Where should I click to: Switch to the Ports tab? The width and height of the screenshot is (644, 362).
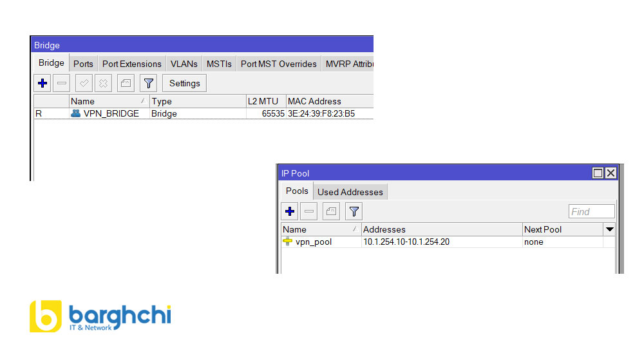(83, 64)
